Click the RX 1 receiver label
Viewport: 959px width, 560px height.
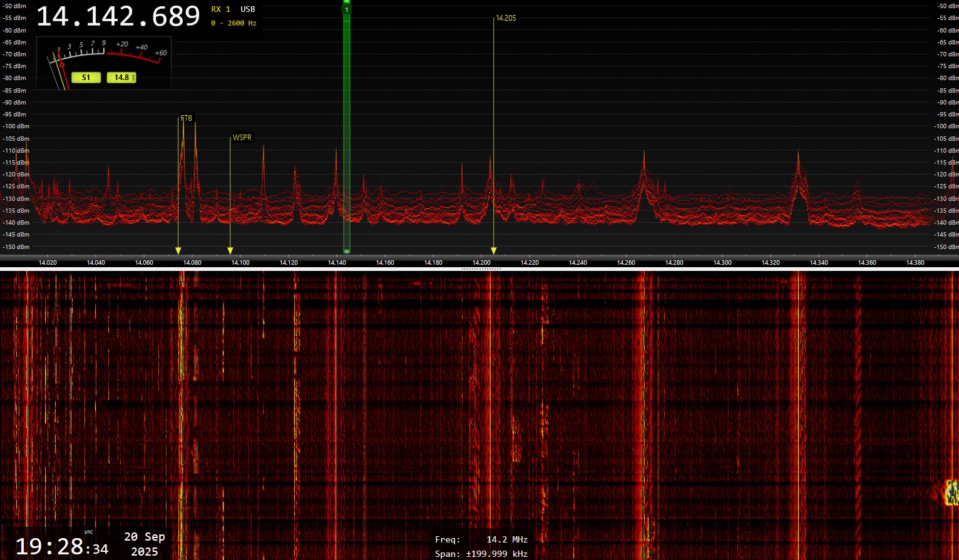click(220, 9)
